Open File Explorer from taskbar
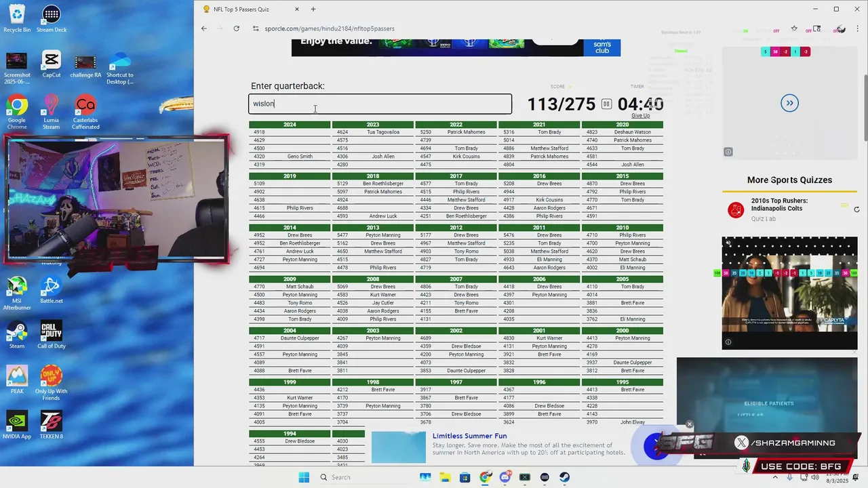This screenshot has height=488, width=868. (x=445, y=477)
